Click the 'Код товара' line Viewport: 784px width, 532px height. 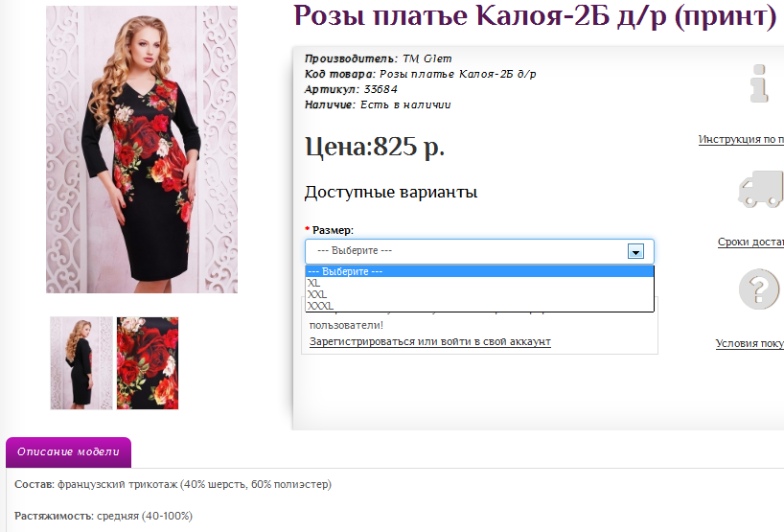click(420, 74)
